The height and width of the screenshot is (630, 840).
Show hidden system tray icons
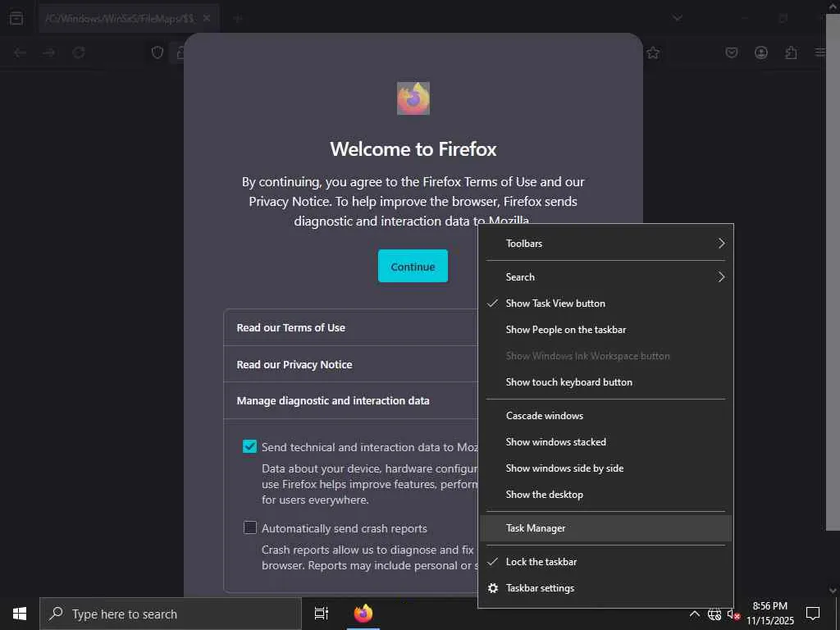(x=694, y=614)
